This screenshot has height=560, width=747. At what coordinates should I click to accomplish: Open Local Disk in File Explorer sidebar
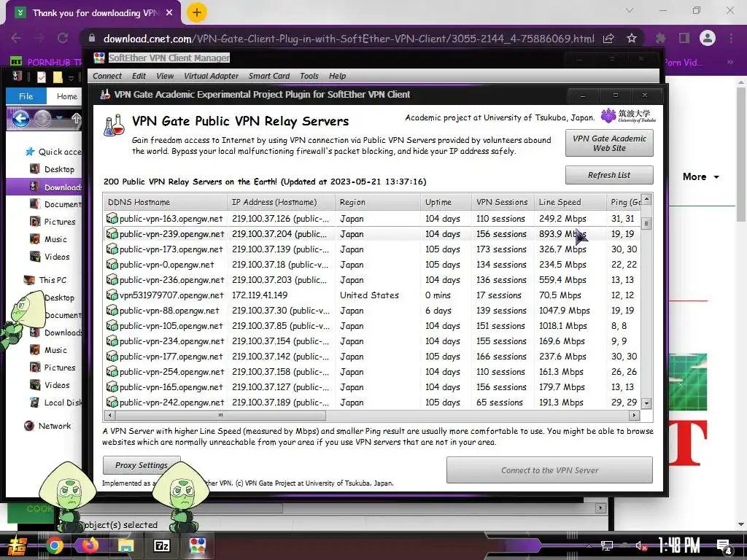click(55, 402)
